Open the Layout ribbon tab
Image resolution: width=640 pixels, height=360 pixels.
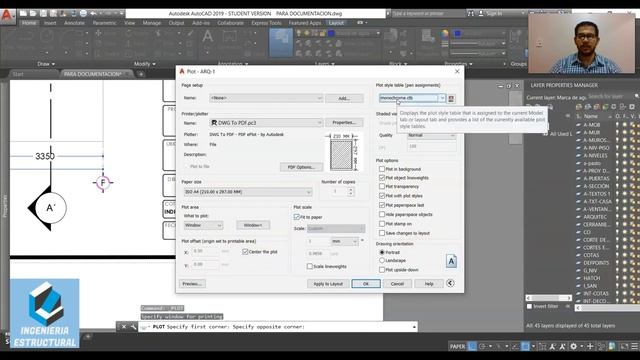click(x=336, y=23)
